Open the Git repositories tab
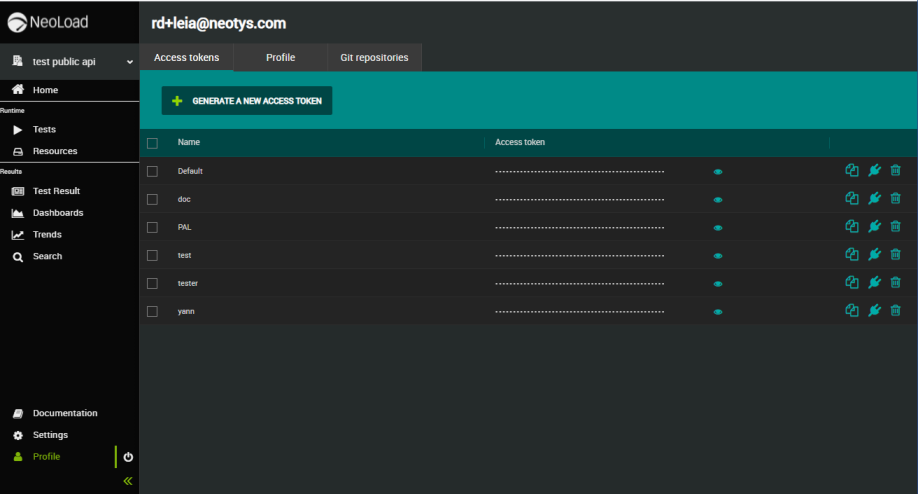 tap(374, 57)
